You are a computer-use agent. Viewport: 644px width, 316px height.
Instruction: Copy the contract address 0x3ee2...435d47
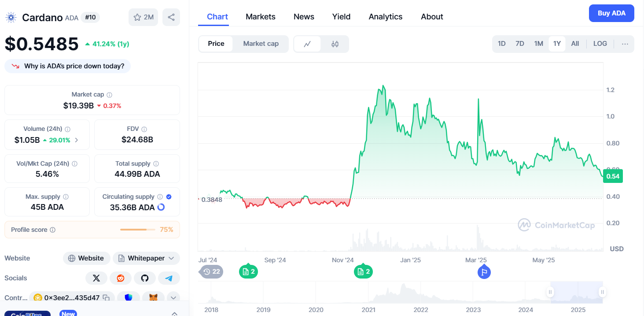coord(106,298)
